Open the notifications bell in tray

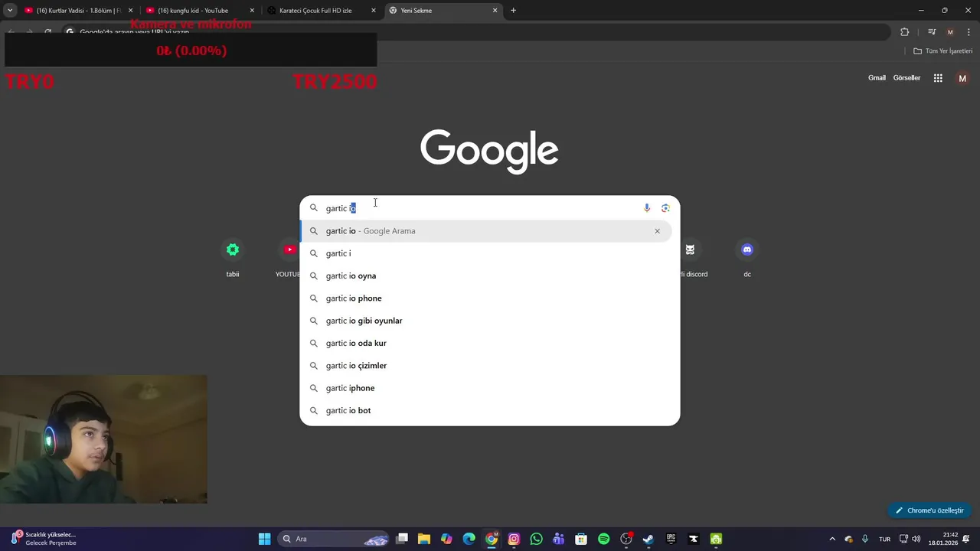click(x=969, y=539)
